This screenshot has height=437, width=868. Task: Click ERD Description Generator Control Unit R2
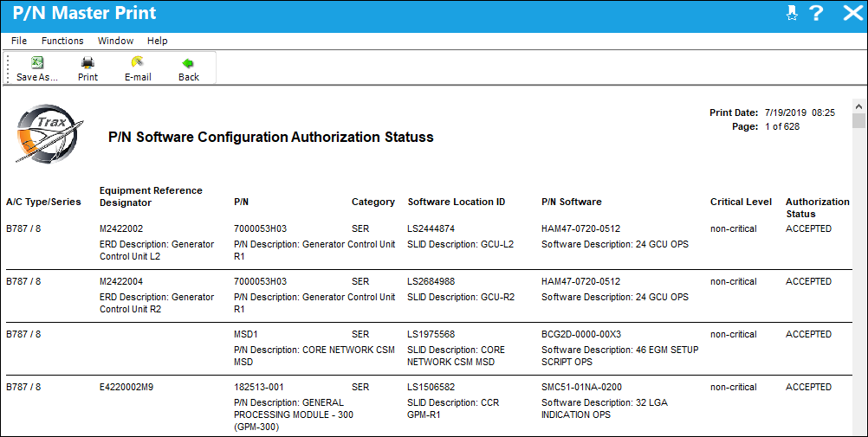157,303
